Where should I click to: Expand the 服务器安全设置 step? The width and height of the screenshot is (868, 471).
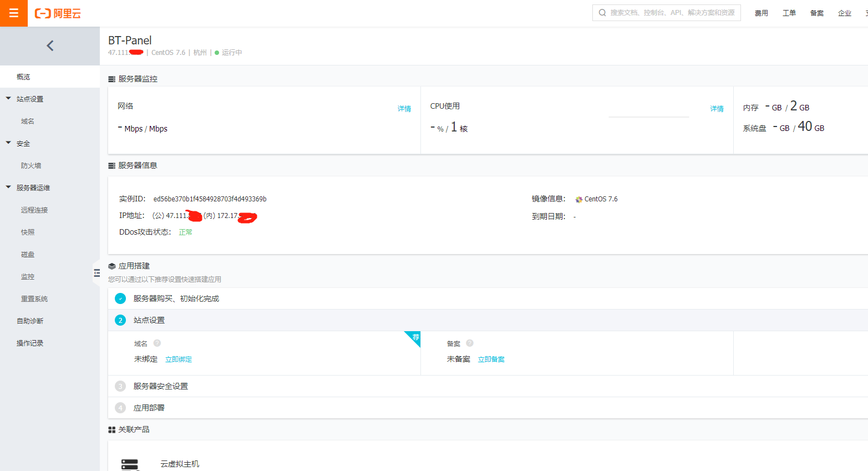tap(488, 386)
